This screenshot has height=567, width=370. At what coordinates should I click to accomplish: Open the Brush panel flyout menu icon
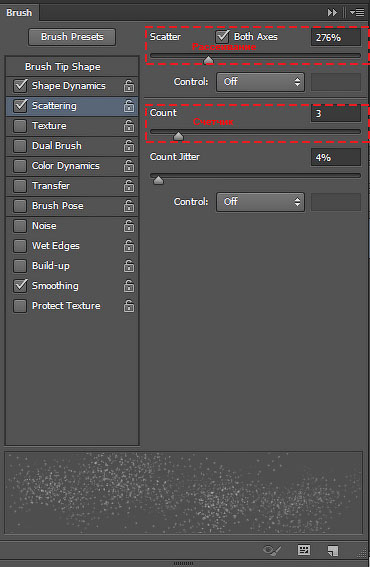357,13
